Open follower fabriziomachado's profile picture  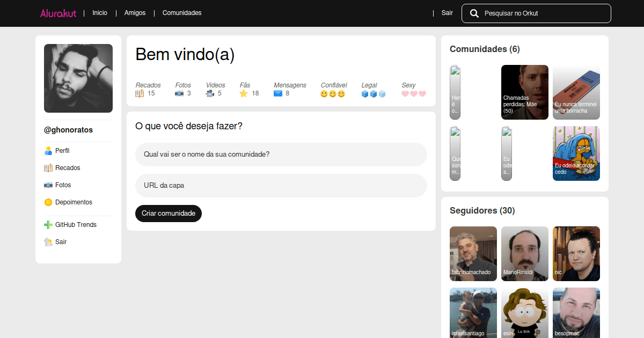(x=473, y=253)
